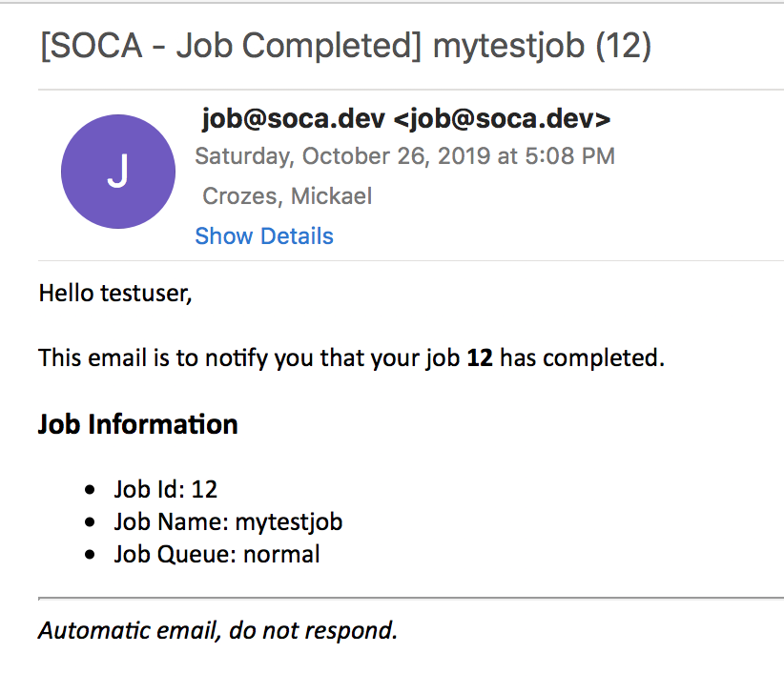Click the sender name job@soca.dev
The height and width of the screenshot is (694, 784).
294,119
